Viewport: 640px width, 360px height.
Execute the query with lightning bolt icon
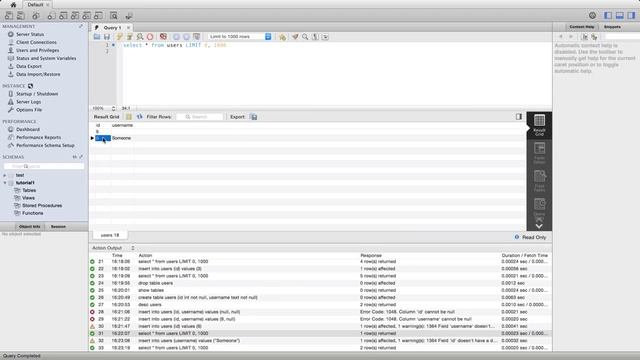119,37
